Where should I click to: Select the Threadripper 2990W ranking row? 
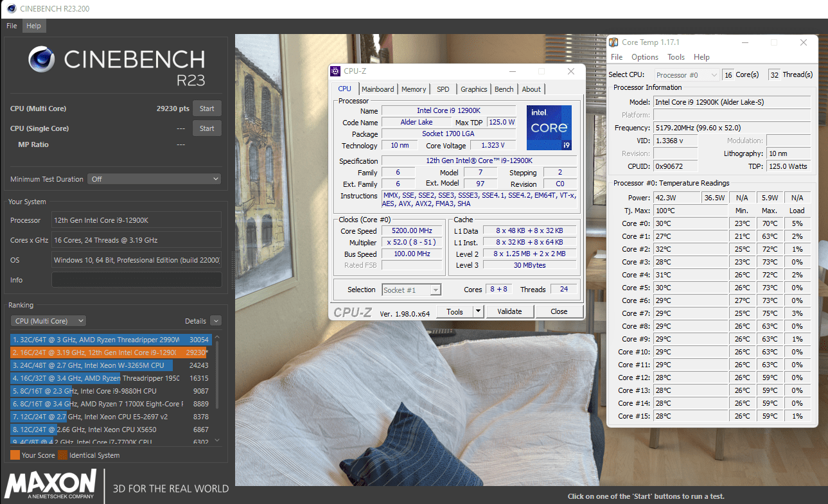[x=110, y=340]
